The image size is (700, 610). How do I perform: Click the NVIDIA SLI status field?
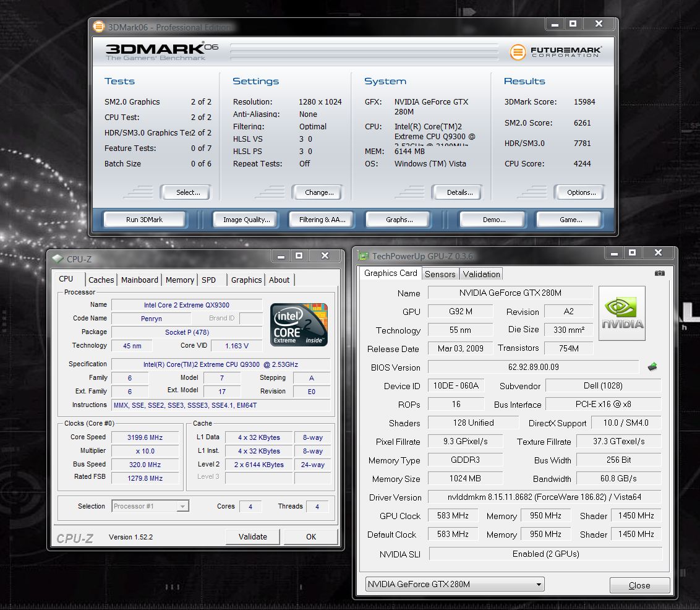tap(545, 554)
